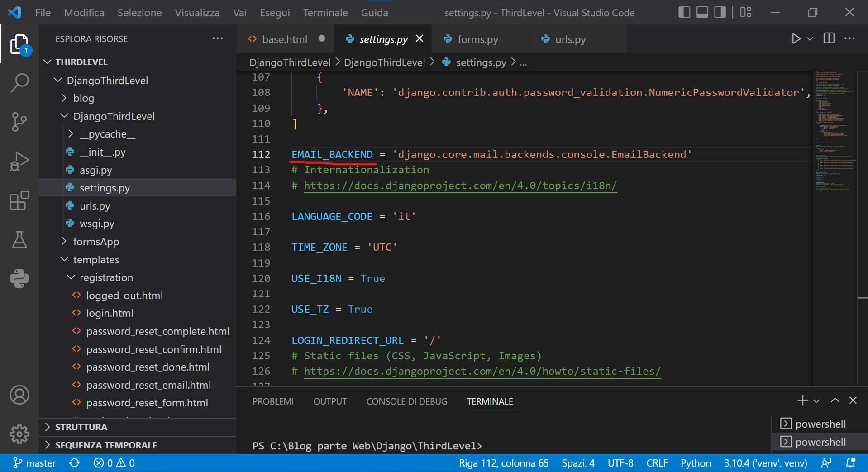Toggle the bottom panel

coord(702,12)
